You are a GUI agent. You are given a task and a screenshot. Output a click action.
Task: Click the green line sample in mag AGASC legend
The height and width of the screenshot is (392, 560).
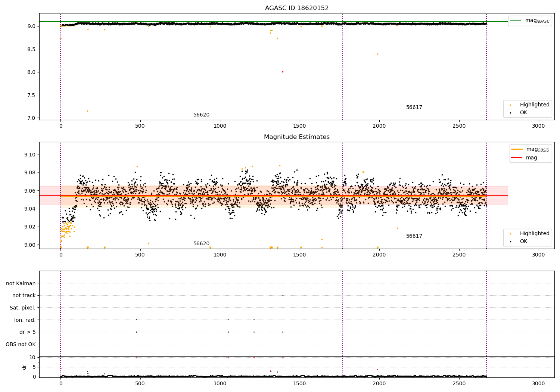pos(516,21)
